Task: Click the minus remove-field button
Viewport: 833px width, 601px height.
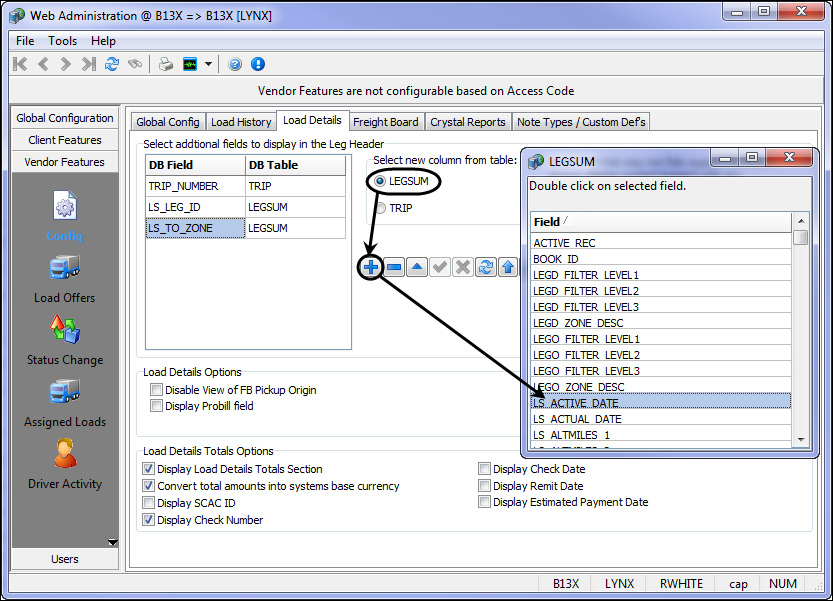Action: (394, 267)
